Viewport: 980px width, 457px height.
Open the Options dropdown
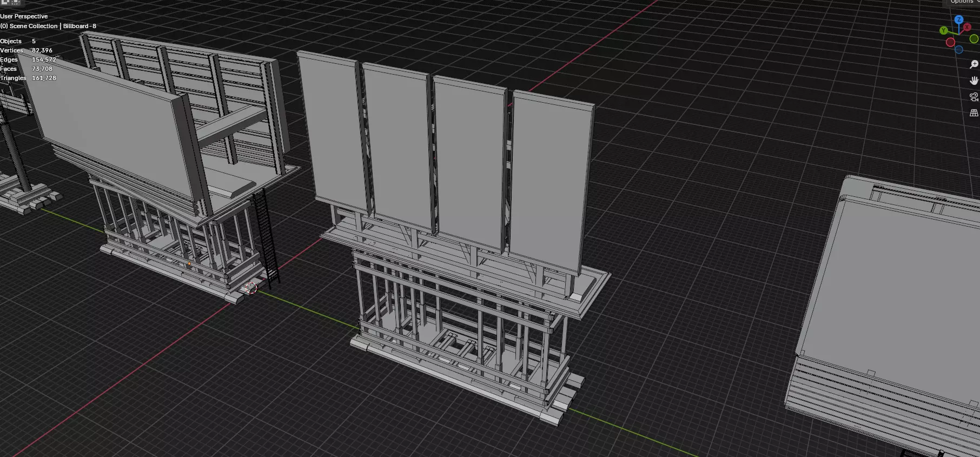click(964, 2)
